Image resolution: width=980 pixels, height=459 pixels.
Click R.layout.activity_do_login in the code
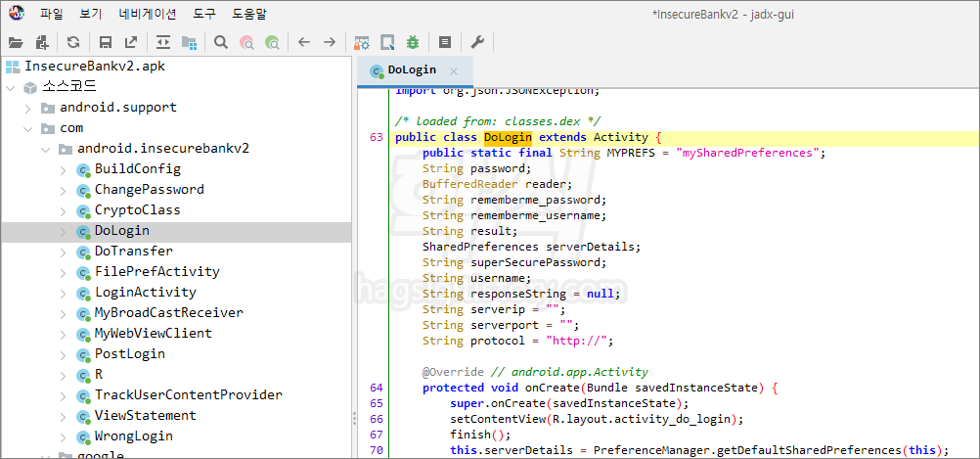click(642, 419)
